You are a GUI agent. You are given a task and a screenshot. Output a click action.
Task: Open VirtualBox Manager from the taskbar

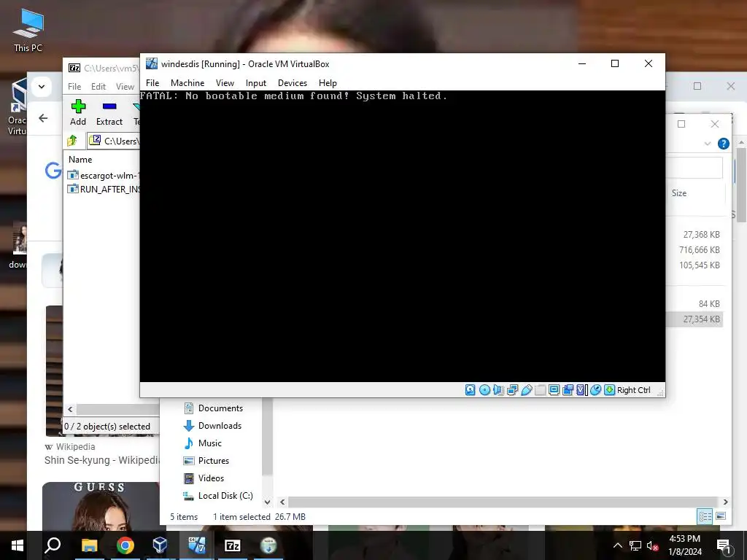coord(160,545)
